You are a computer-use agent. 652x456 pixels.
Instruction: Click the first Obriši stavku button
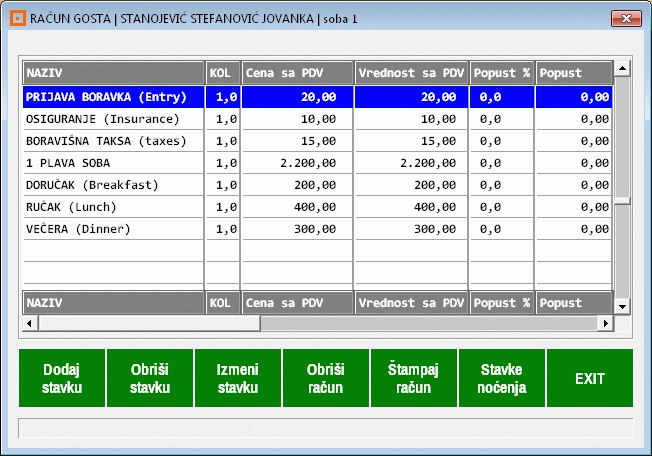pyautogui.click(x=150, y=378)
